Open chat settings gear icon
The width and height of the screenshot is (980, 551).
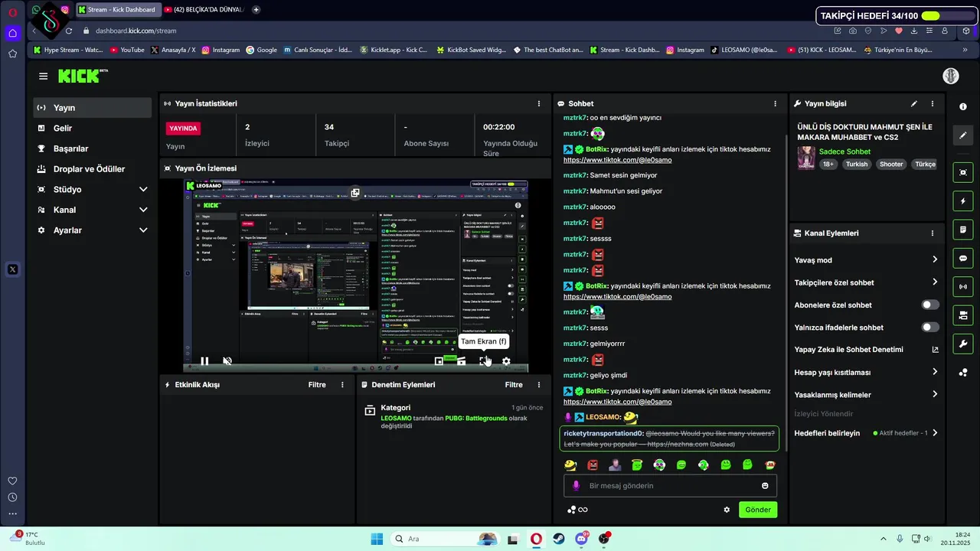tap(727, 510)
